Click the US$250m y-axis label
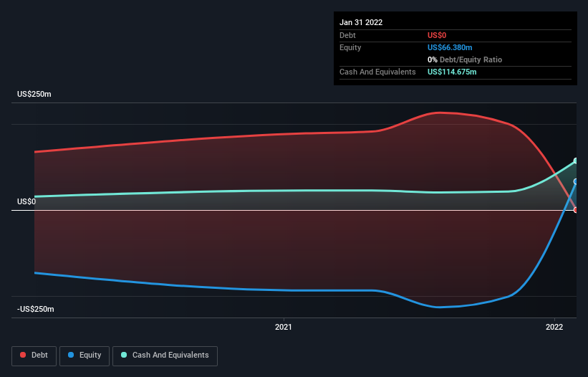588x377 pixels. point(34,94)
